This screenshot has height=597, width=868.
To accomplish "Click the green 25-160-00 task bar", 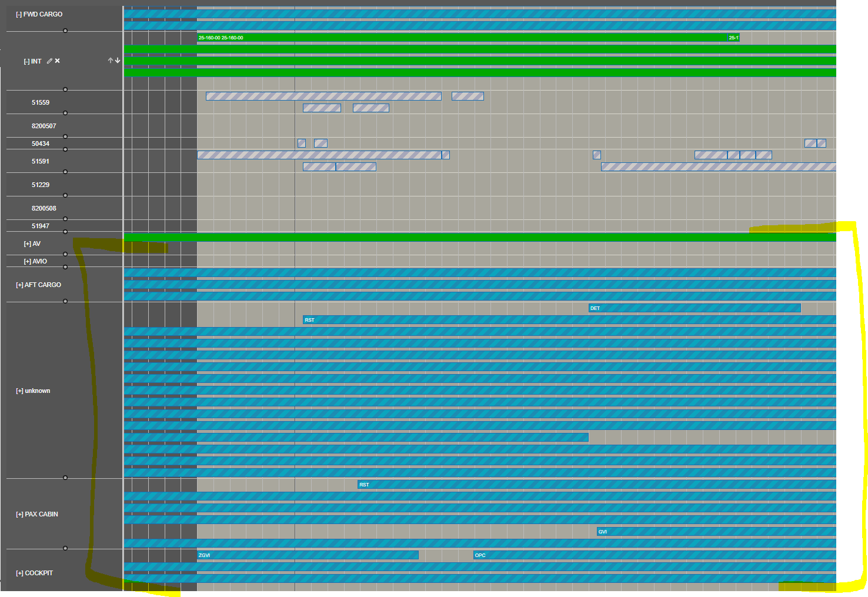I will (412, 37).
